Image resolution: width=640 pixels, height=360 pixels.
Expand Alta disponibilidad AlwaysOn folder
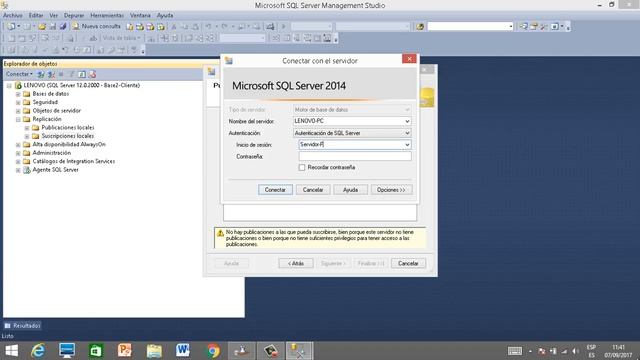(x=18, y=145)
